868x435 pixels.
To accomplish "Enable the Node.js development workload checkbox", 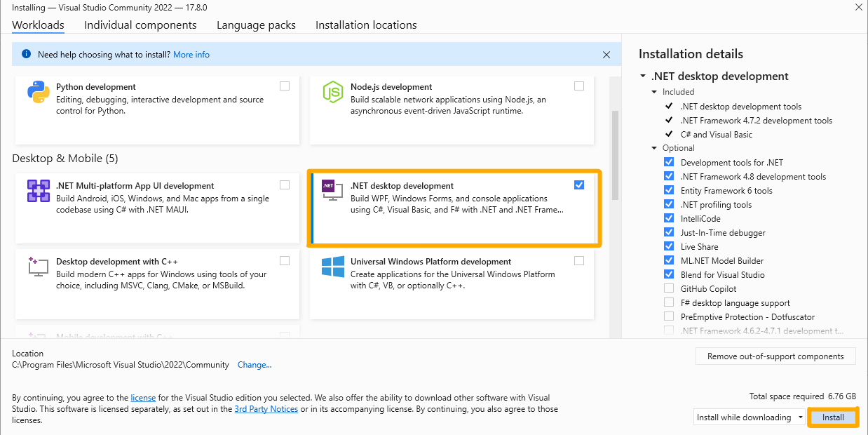I will (579, 86).
